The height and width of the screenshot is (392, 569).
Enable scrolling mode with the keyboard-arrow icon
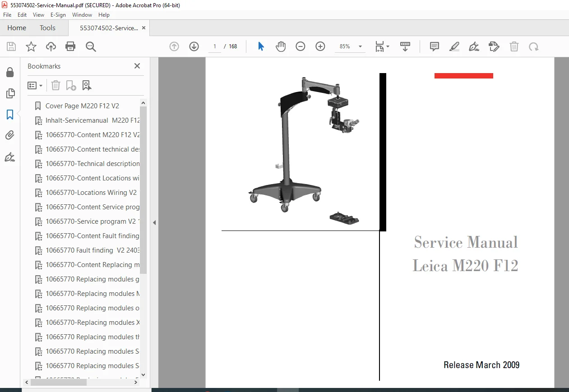click(x=405, y=46)
